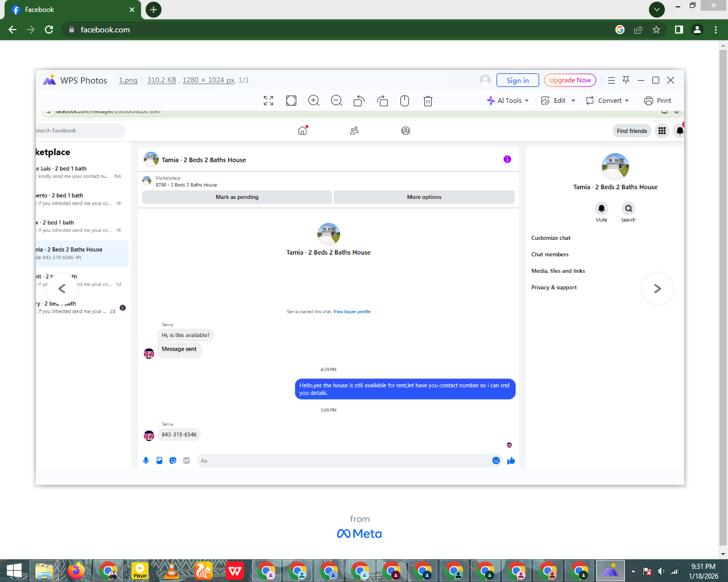Open a new browser tab
The image size is (728, 582).
pos(154,10)
